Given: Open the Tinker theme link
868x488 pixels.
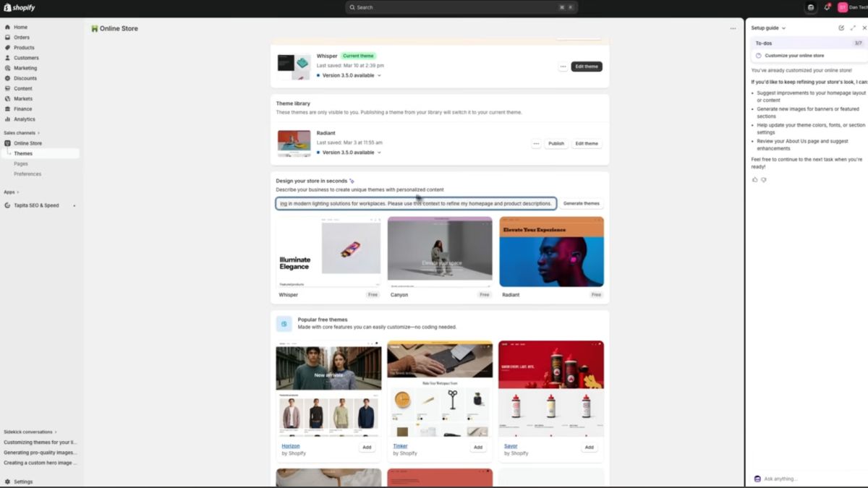Looking at the screenshot, I should click(400, 446).
